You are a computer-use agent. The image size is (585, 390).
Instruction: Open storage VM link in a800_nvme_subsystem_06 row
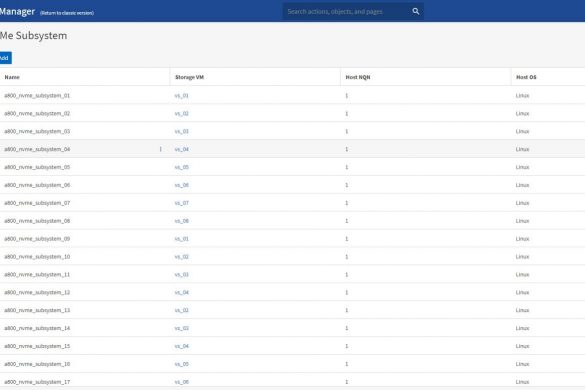182,185
